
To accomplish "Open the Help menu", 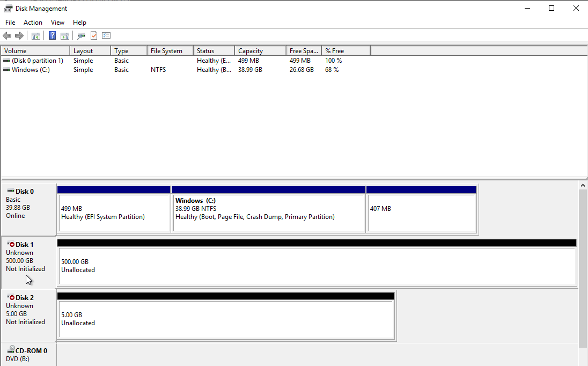I will 79,23.
